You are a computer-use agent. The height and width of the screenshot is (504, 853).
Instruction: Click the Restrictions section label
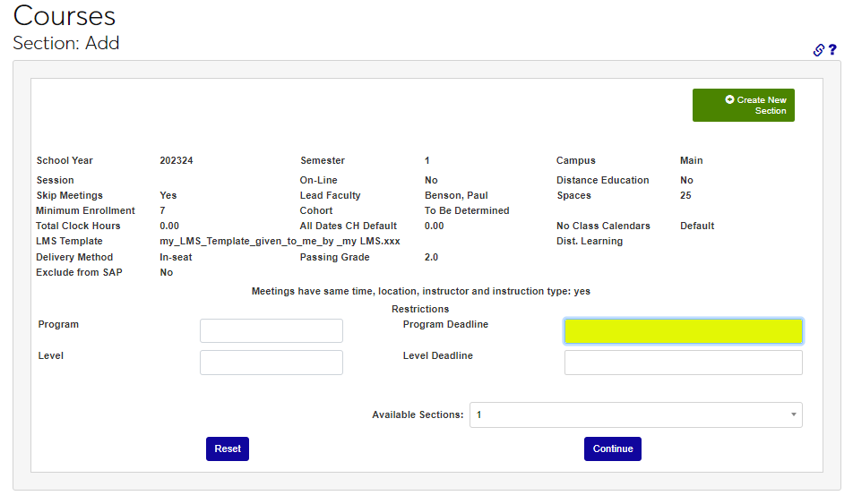pyautogui.click(x=420, y=309)
